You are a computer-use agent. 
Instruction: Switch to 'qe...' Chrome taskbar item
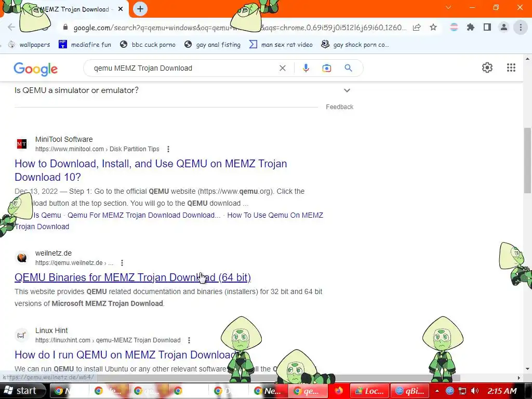point(308,391)
